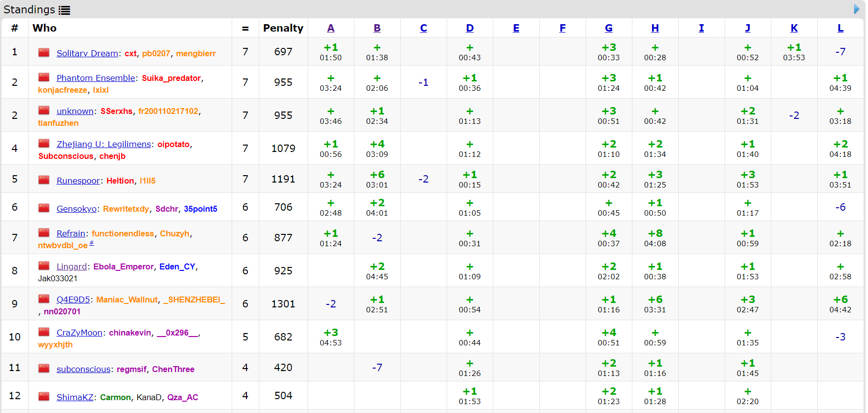
Task: Click the flag icon beside Gensokyo
Action: click(44, 208)
